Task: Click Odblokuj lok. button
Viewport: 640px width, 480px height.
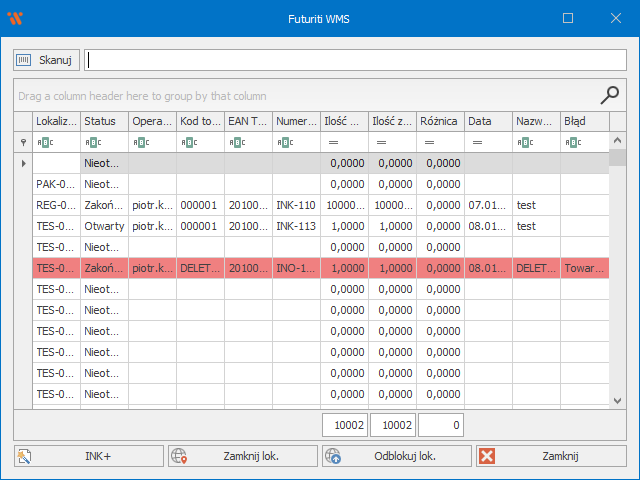Action: coord(395,456)
